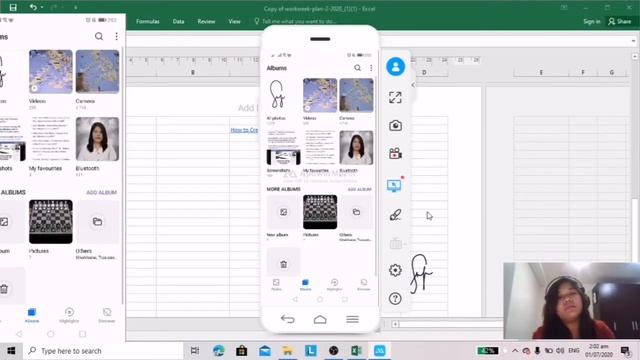
Task: Switch to Discover tab in center phone
Action: (364, 284)
